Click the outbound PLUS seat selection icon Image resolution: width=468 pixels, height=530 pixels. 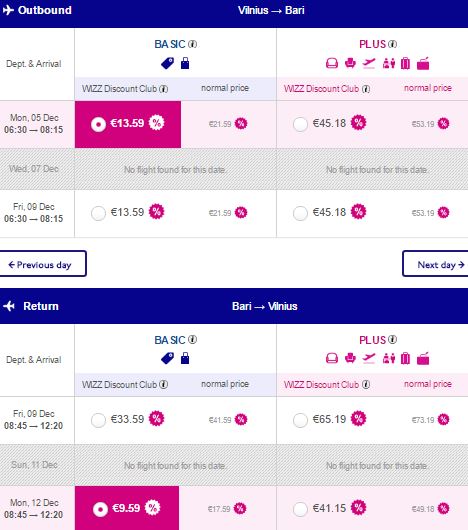350,63
